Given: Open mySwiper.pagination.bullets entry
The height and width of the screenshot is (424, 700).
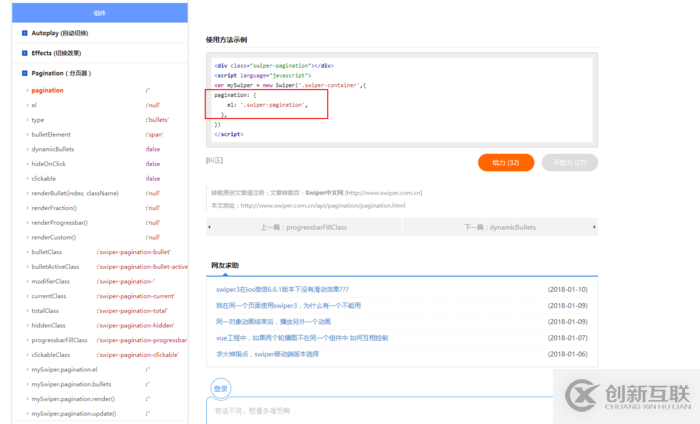Looking at the screenshot, I should click(x=71, y=384).
